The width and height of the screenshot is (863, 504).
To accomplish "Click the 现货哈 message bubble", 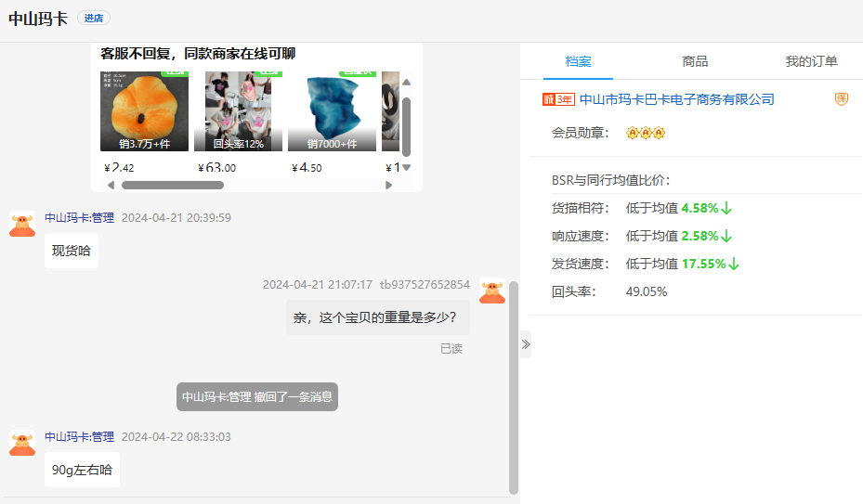I will click(71, 251).
